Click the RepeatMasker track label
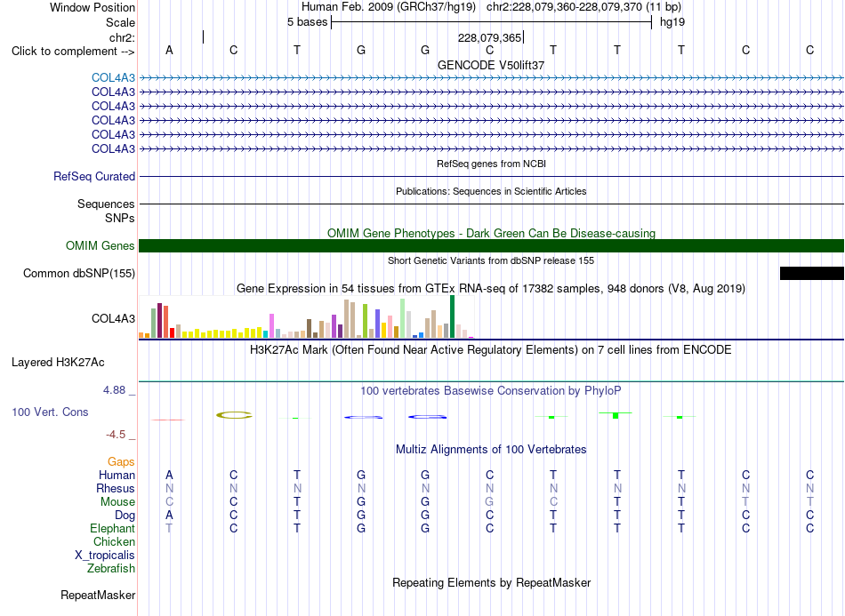 [98, 595]
